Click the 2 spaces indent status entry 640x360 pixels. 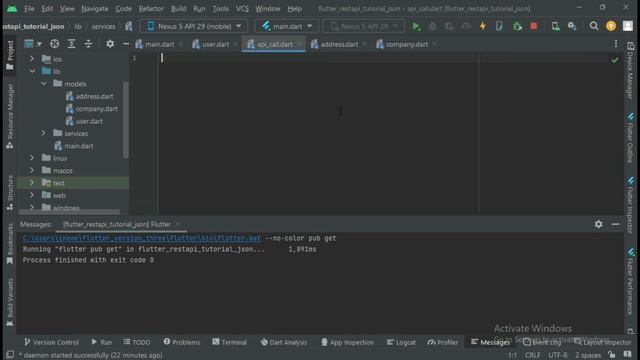click(588, 355)
